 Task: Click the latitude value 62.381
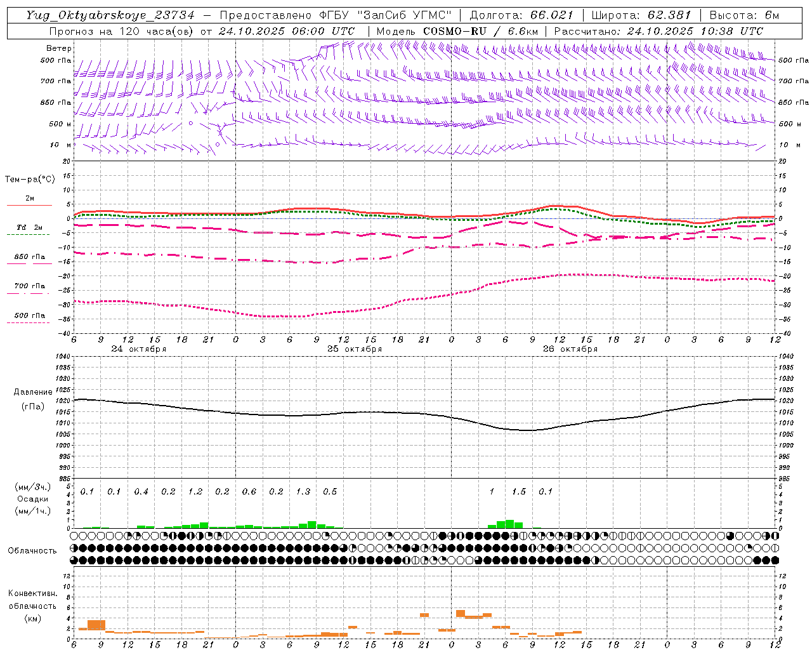pos(669,15)
